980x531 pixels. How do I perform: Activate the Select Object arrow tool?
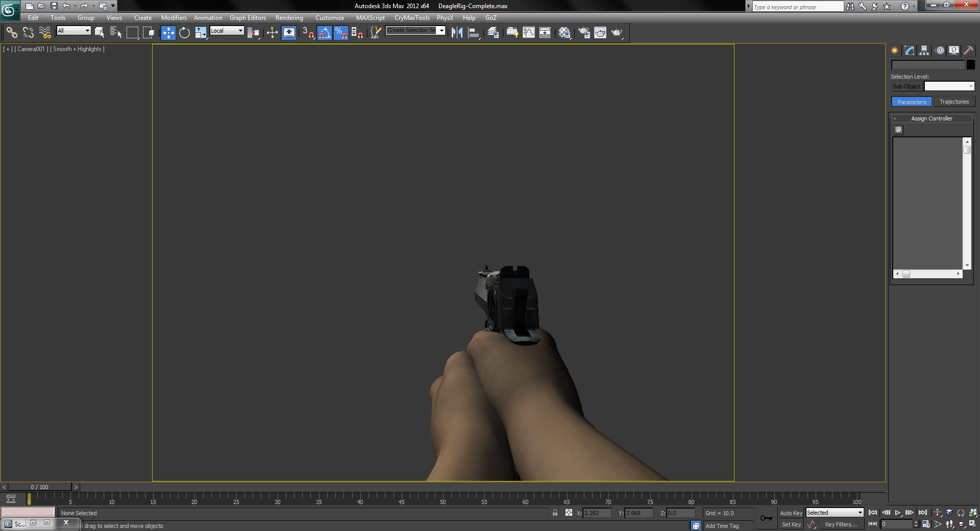(x=100, y=33)
